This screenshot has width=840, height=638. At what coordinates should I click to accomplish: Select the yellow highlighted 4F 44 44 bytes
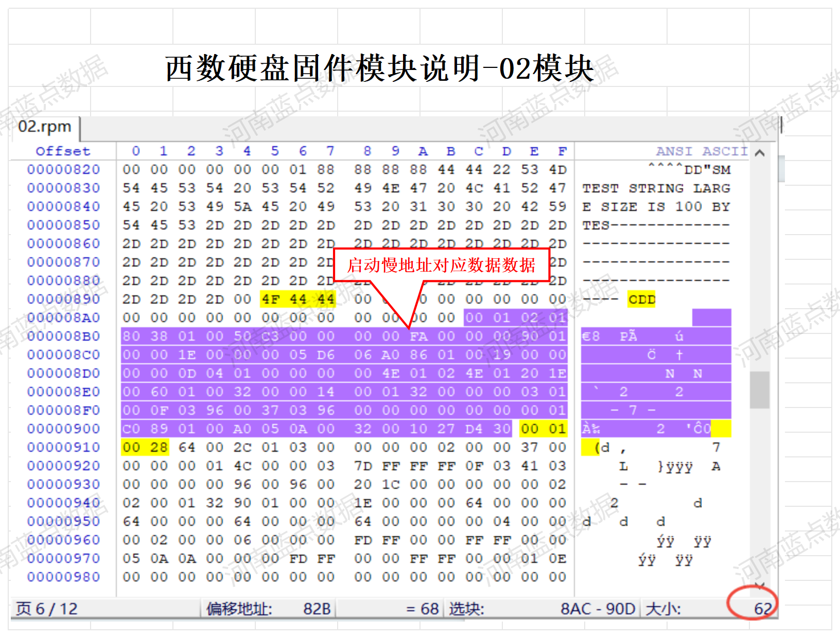point(297,298)
